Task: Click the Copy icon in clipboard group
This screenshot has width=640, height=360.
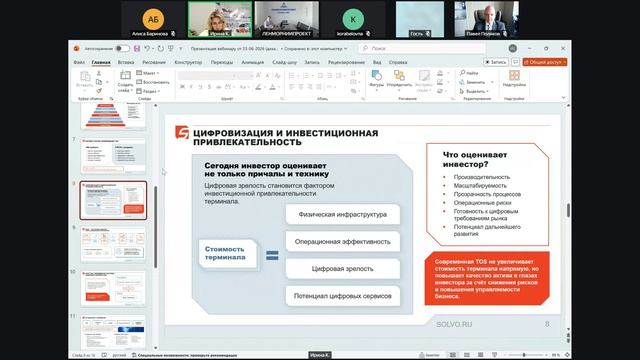Action: pos(99,82)
